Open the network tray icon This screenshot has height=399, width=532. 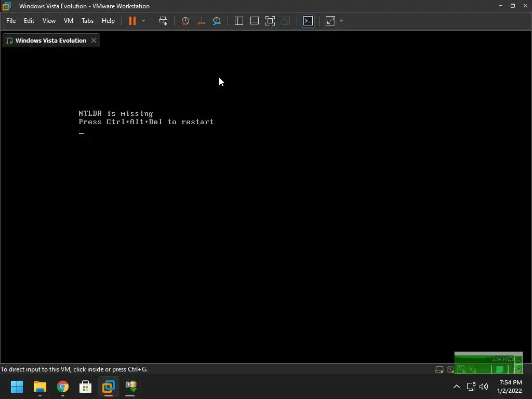coord(471,387)
